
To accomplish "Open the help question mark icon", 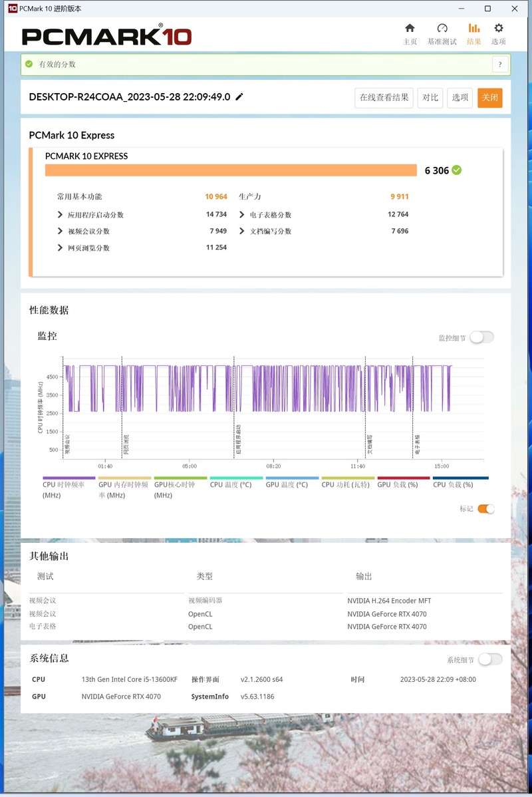I will point(500,65).
